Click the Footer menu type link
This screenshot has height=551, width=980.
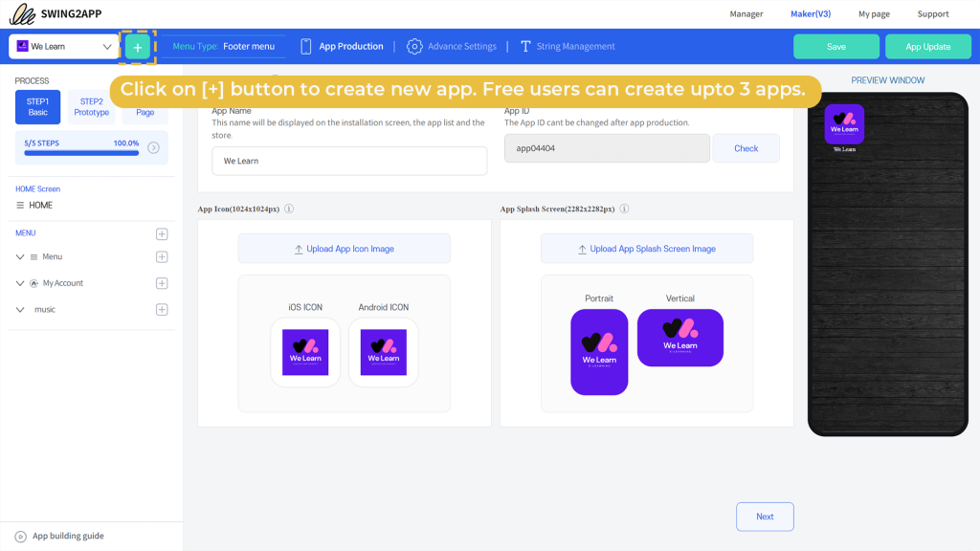[249, 46]
